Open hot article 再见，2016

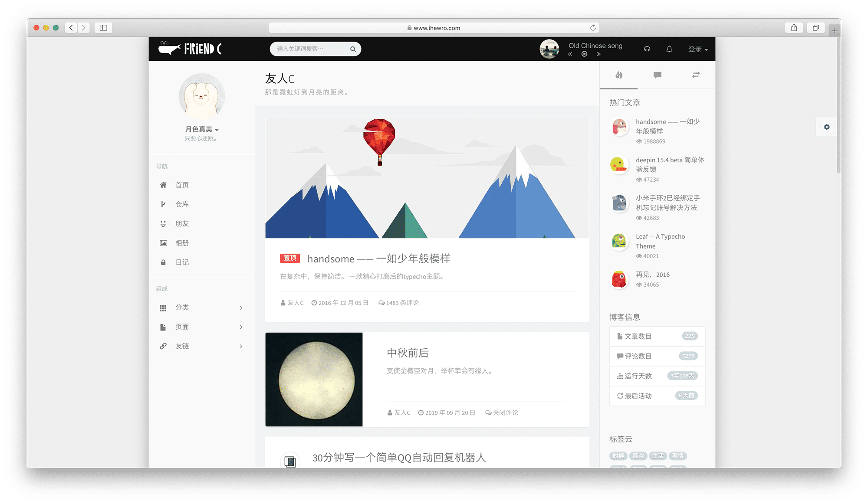coord(652,275)
